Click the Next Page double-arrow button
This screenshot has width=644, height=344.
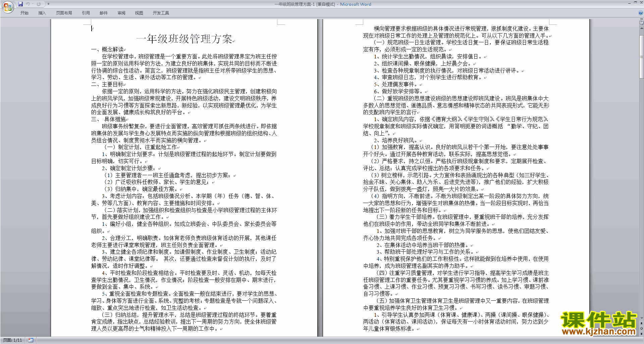642,334
